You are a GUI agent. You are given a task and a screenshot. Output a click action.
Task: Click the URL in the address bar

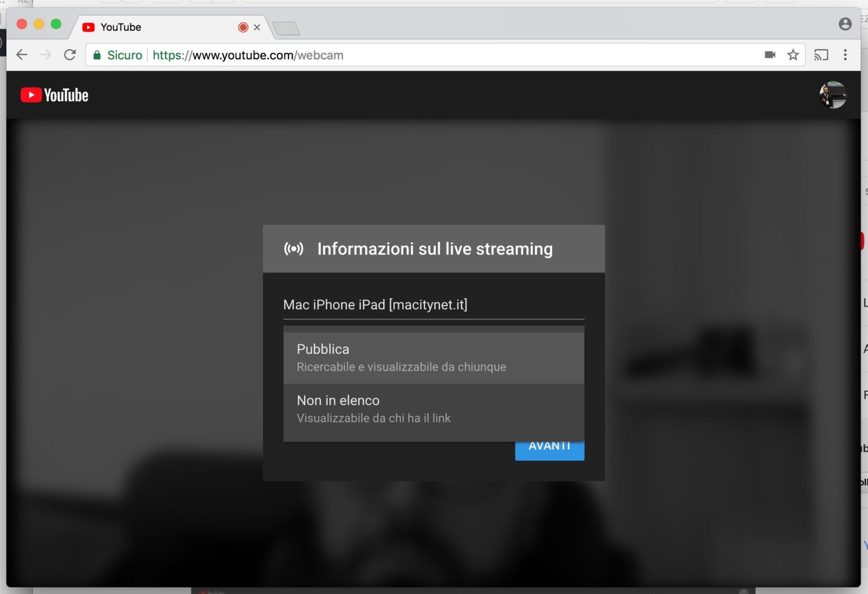coord(248,55)
